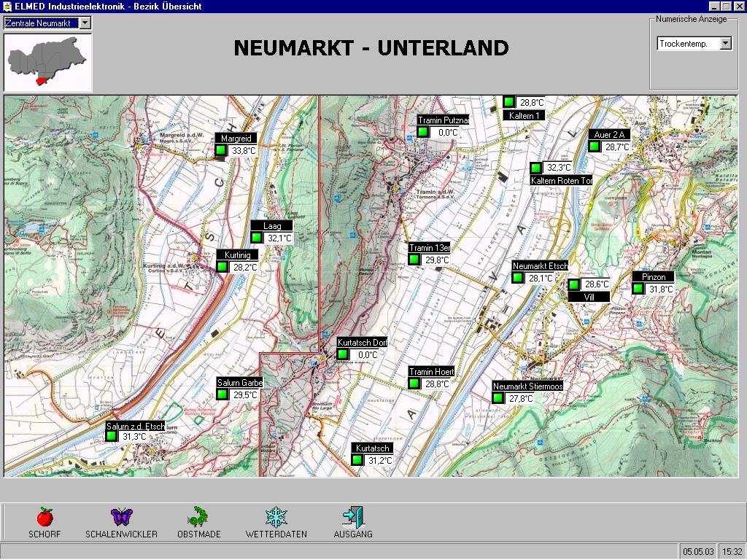Open the Trockentemp. dropdown arrow
Viewport: 747px width, 560px height.
click(725, 44)
